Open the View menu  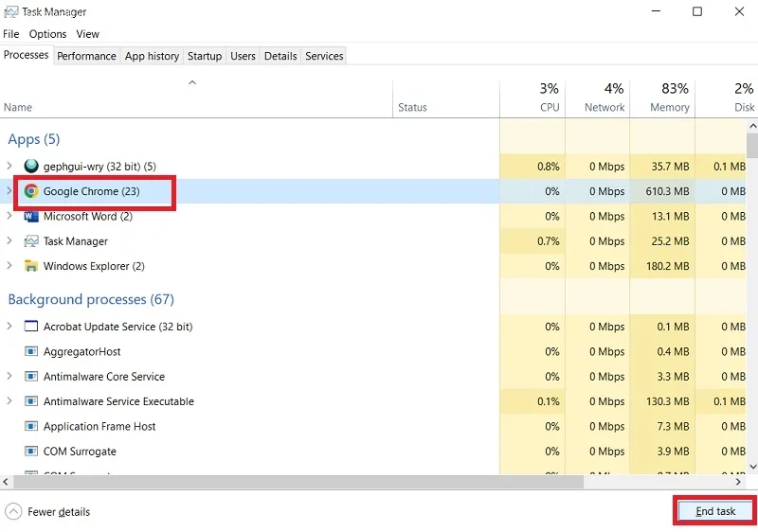pyautogui.click(x=87, y=34)
